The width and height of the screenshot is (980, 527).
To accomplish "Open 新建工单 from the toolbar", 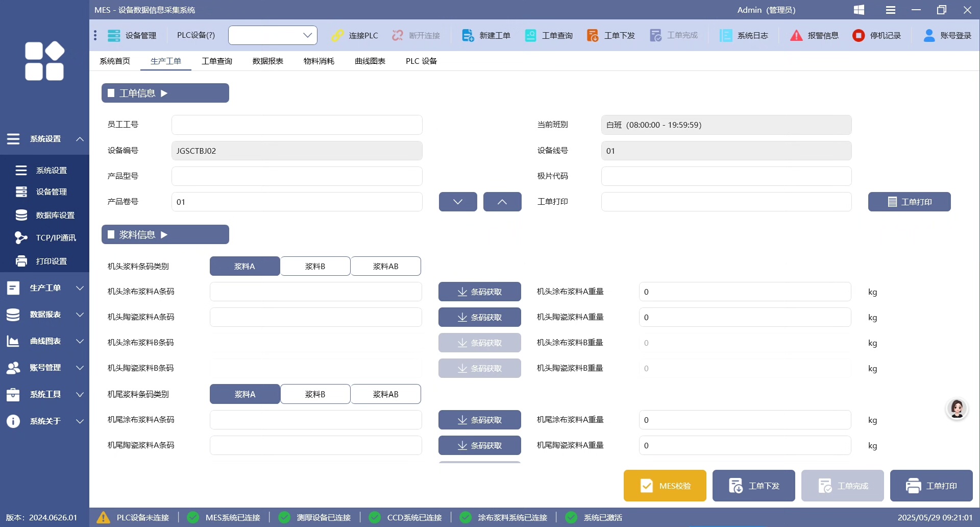I will 486,35.
